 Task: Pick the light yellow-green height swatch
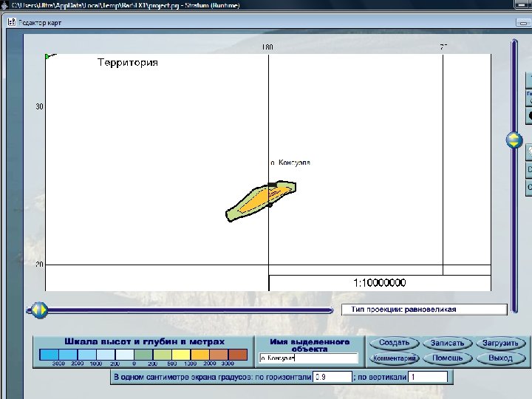[x=163, y=355]
